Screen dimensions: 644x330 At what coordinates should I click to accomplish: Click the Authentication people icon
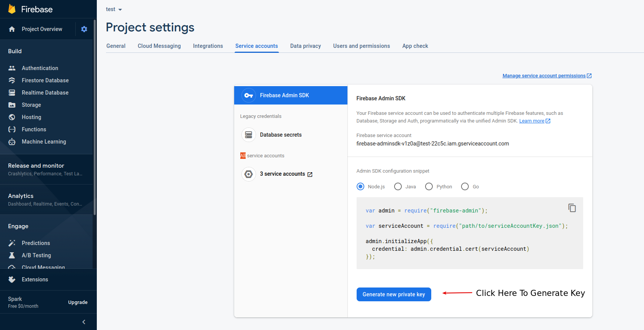point(12,68)
